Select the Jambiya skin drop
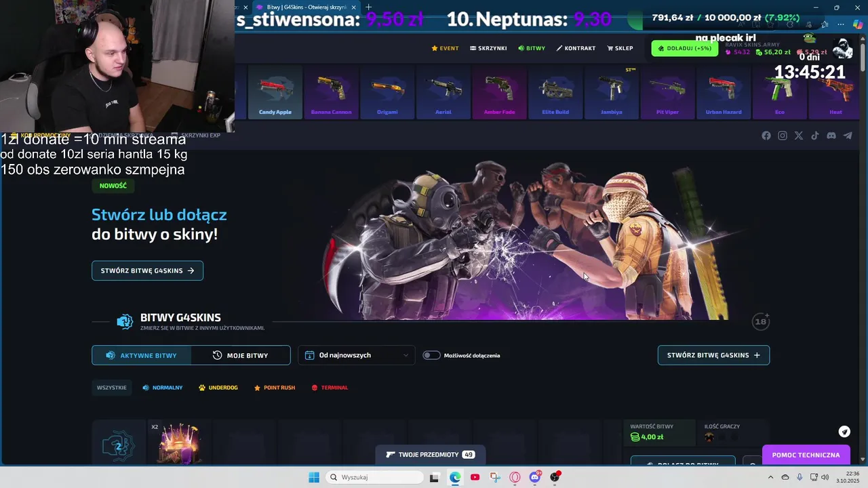 (x=612, y=92)
